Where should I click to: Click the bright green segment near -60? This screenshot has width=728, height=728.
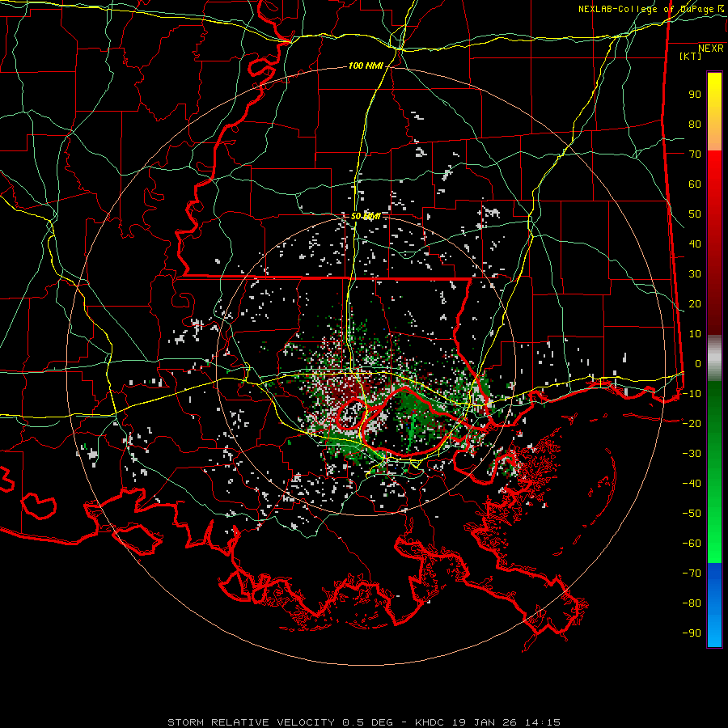coord(714,548)
